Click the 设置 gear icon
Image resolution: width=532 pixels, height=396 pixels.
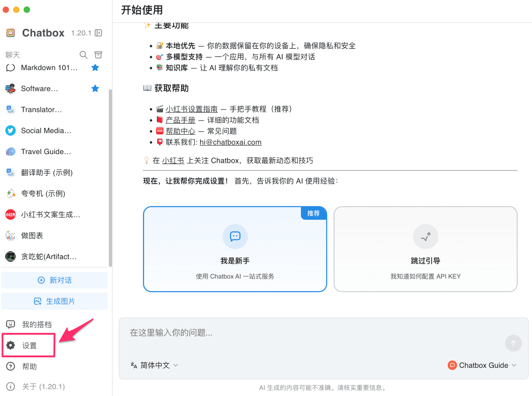tap(10, 345)
